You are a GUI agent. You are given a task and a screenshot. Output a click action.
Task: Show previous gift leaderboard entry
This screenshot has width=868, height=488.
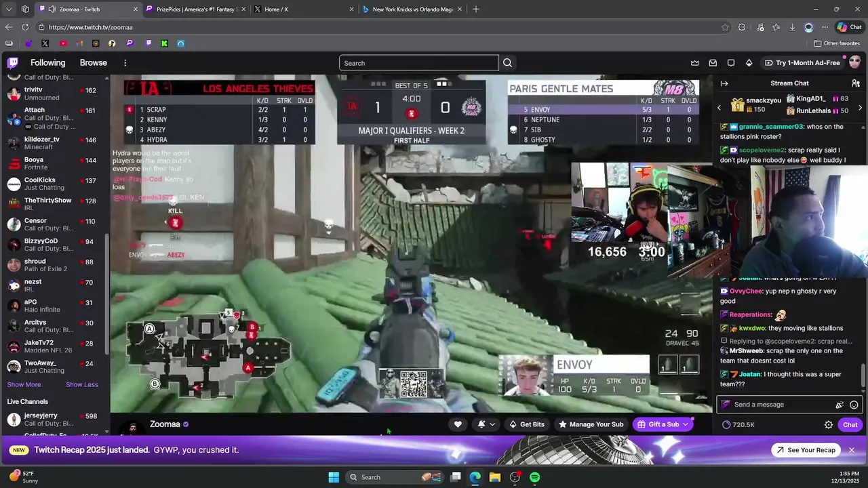[719, 107]
